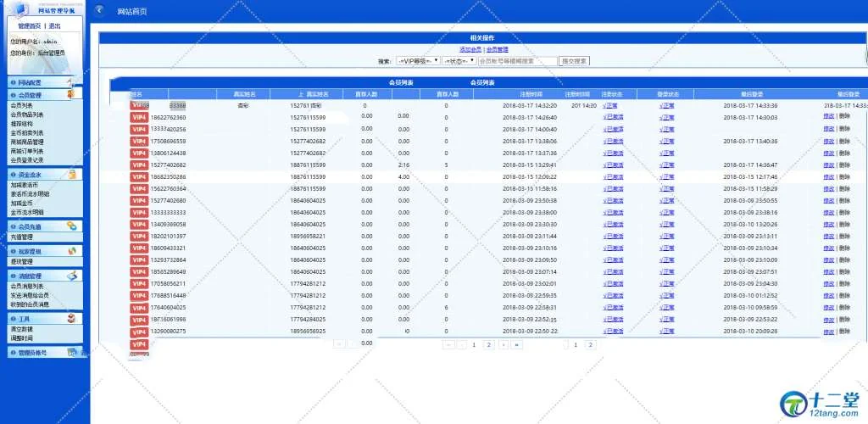
Task: Click the member account search input field
Action: 517,61
